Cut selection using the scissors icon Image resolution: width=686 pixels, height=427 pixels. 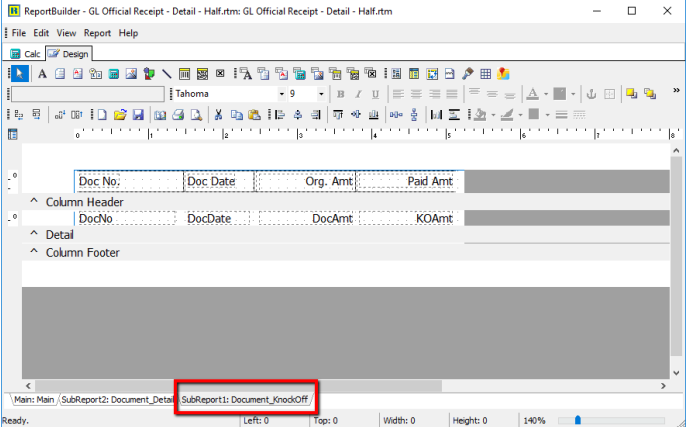[x=218, y=114]
